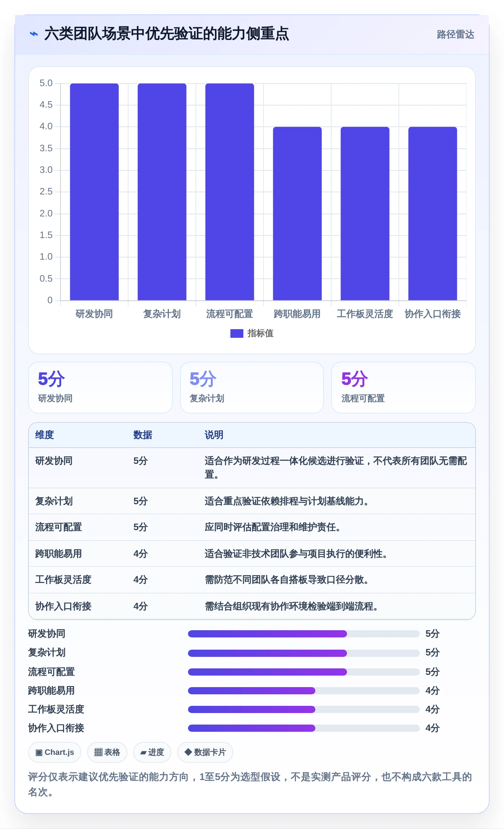Click the blue lightning icon beside the title
Viewport: 504px width, 829px height.
click(x=33, y=34)
